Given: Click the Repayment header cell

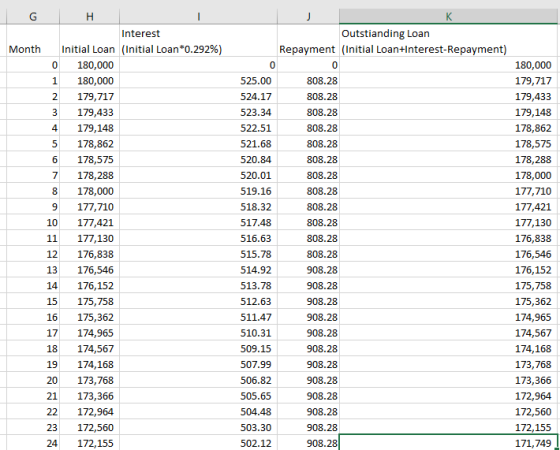Looking at the screenshot, I should point(308,41).
